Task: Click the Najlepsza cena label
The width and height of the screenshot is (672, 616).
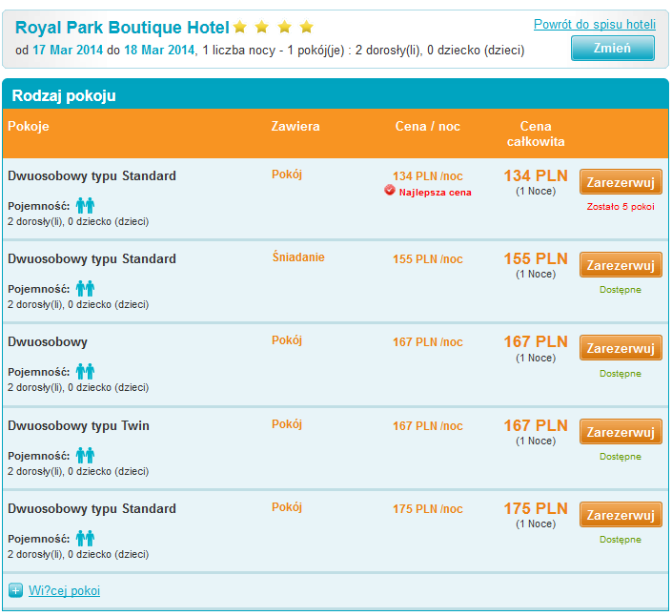Action: point(435,193)
